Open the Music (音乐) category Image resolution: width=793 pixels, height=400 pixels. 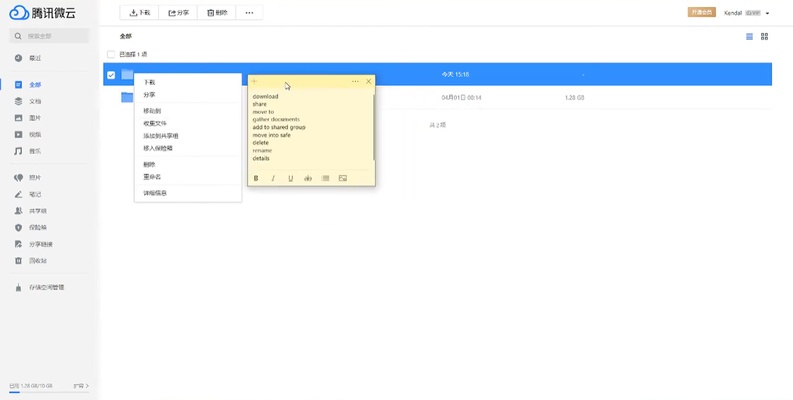point(28,151)
